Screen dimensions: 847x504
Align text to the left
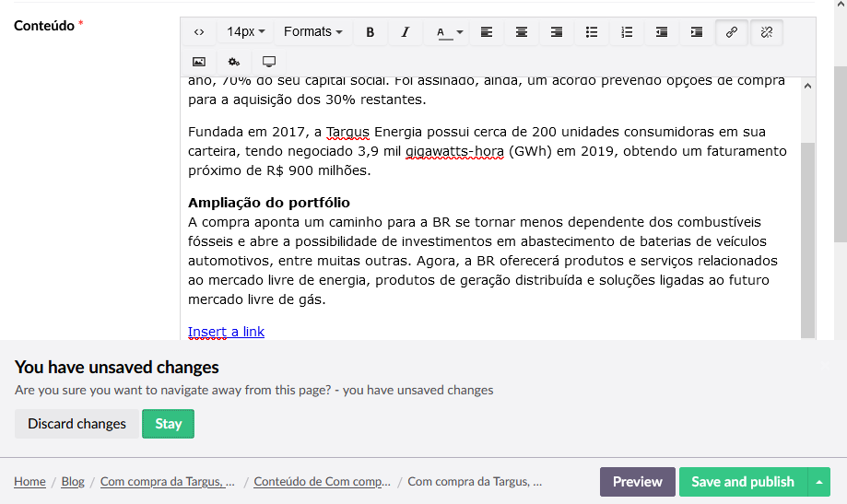pos(487,32)
